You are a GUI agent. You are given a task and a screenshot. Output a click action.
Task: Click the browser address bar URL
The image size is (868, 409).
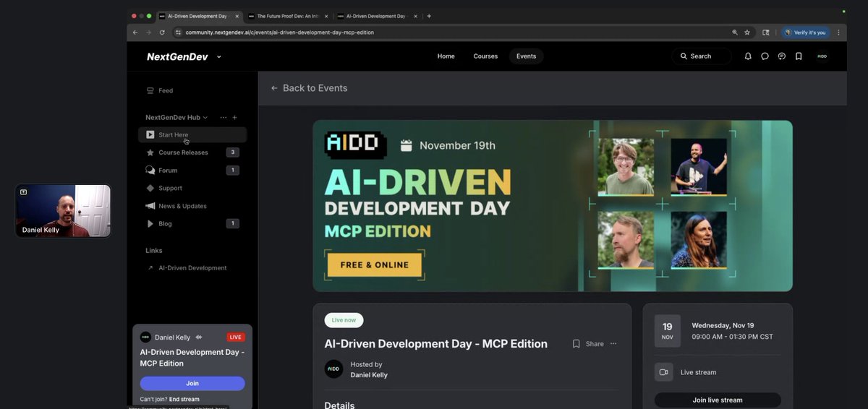pyautogui.click(x=279, y=33)
